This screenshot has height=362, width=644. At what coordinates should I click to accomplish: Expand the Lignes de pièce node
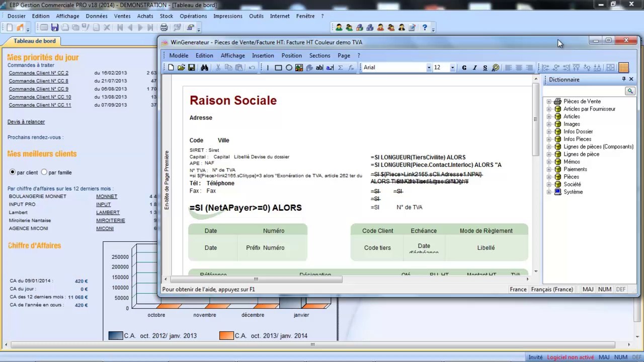click(x=549, y=154)
